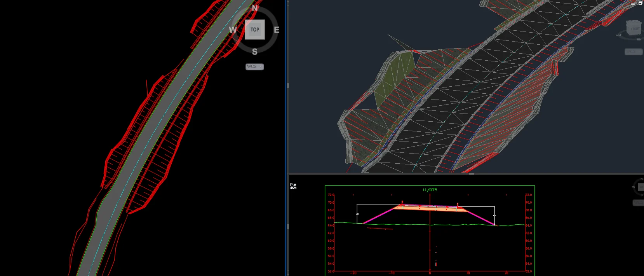Rotate plan view to North on compass
Screen dimensions: 644x276
point(255,8)
